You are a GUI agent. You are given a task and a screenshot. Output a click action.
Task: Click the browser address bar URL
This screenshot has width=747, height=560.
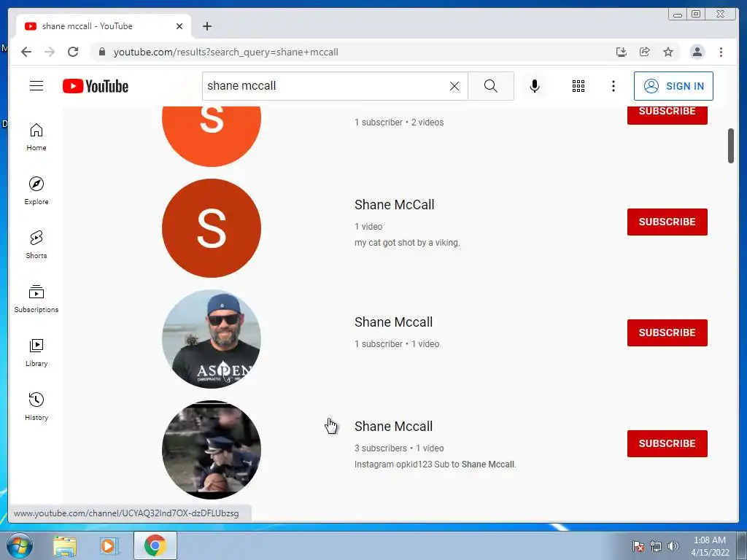tap(226, 52)
